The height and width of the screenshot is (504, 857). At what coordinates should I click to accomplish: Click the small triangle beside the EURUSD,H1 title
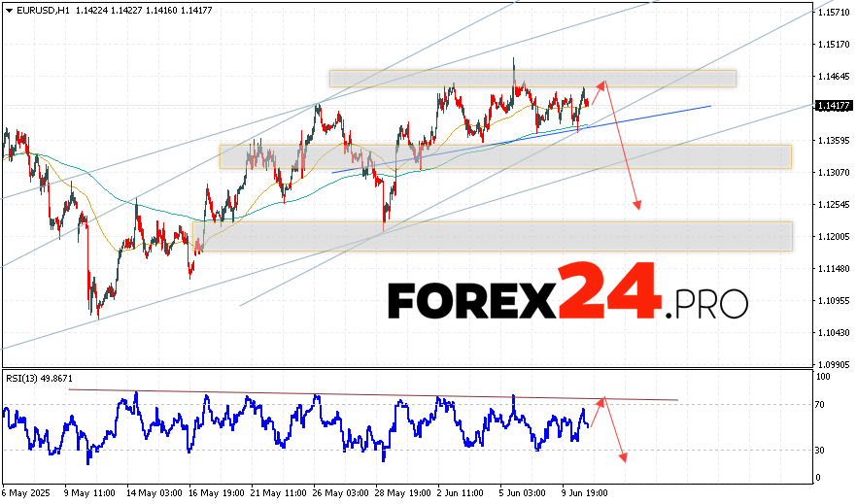tap(7, 9)
